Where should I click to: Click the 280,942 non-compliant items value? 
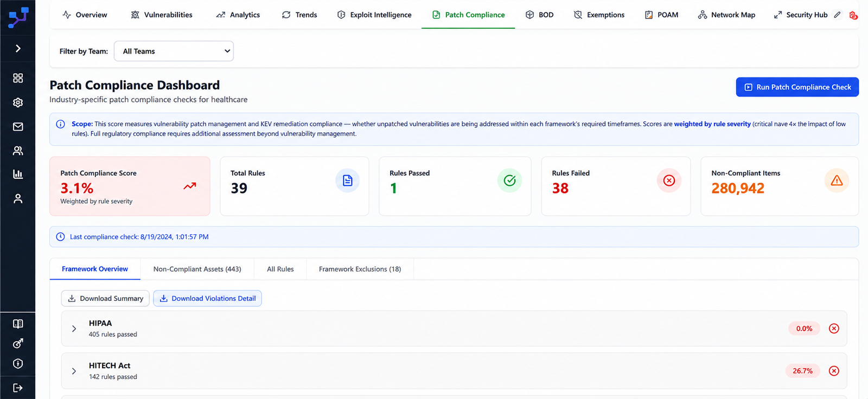point(738,188)
